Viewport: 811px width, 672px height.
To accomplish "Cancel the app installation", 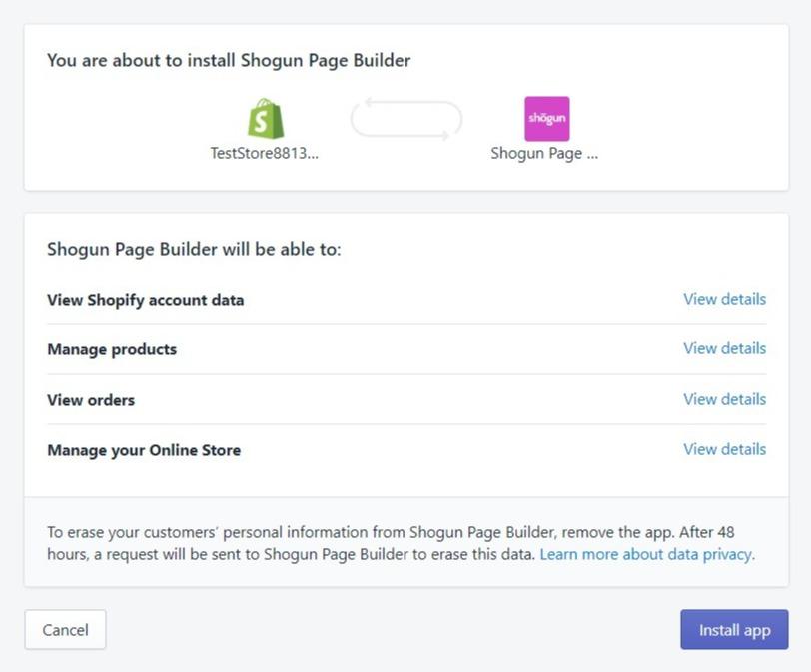I will click(x=65, y=630).
